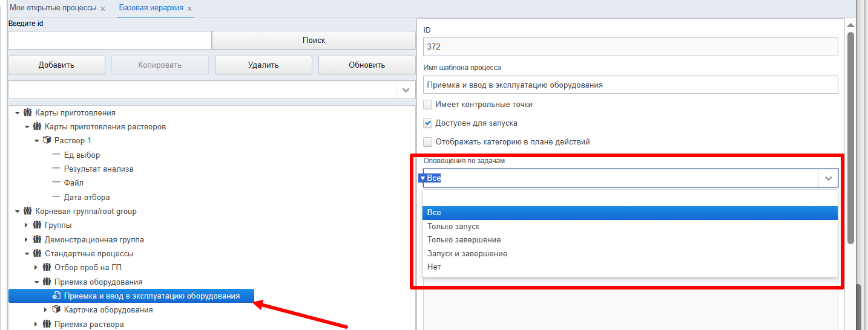Image resolution: width=868 pixels, height=330 pixels.
Task: Click the Добавить button
Action: click(x=56, y=65)
